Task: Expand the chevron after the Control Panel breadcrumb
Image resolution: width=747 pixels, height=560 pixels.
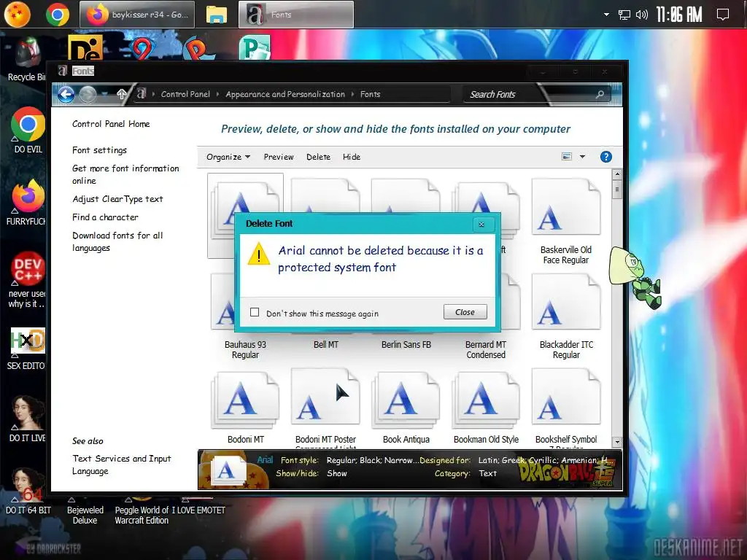Action: coord(217,94)
